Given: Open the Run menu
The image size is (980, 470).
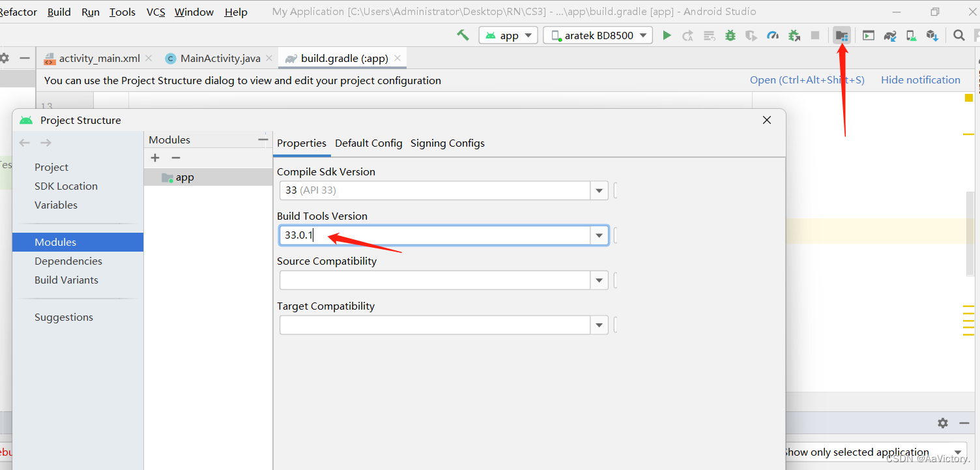Looking at the screenshot, I should pyautogui.click(x=91, y=12).
